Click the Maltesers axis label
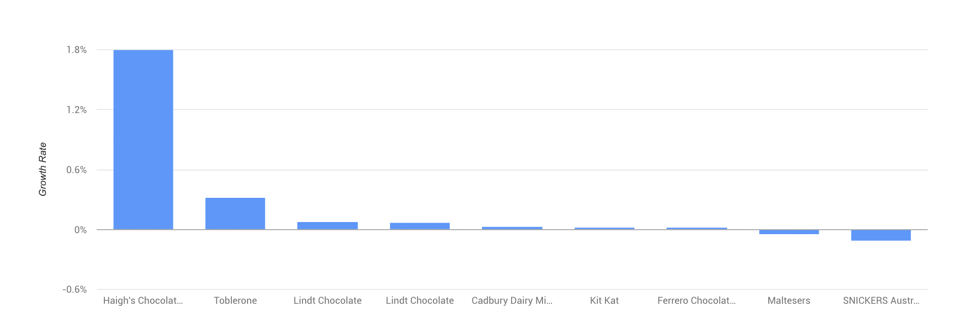This screenshot has width=980, height=327. pyautogui.click(x=789, y=301)
